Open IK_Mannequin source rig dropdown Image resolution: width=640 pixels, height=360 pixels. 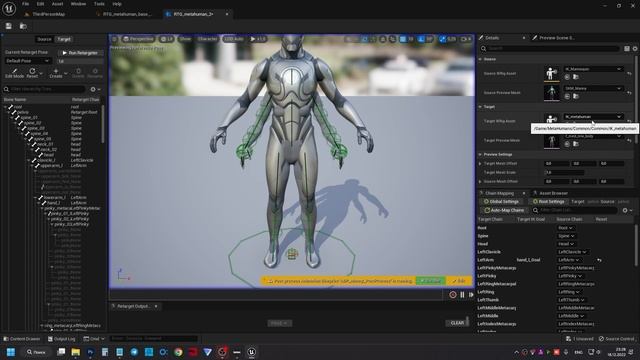(x=593, y=69)
